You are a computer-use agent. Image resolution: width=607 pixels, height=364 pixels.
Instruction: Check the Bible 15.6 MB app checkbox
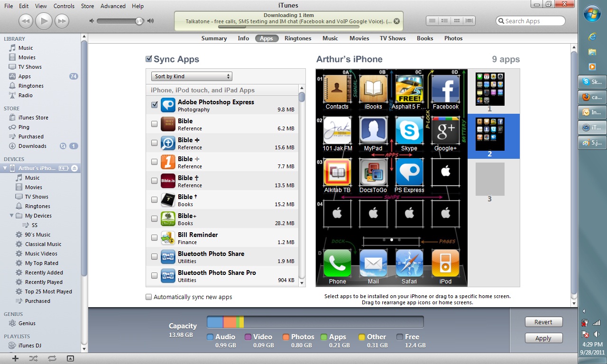point(154,143)
